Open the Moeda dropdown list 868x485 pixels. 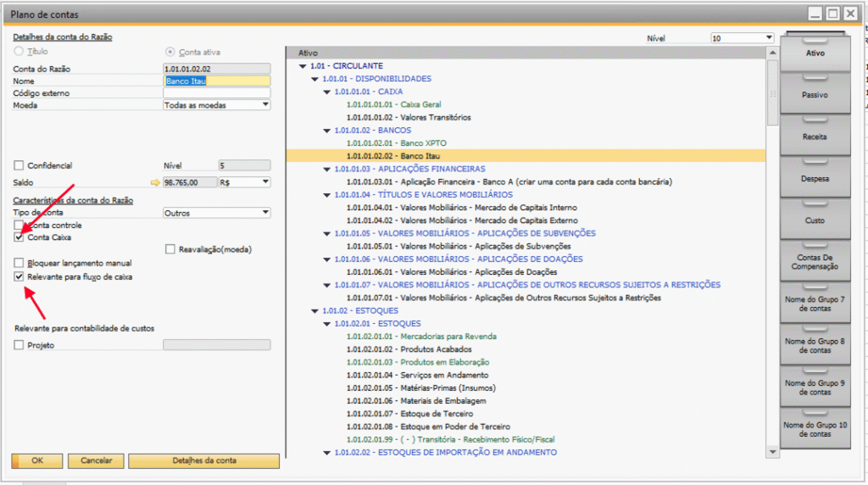click(x=265, y=105)
